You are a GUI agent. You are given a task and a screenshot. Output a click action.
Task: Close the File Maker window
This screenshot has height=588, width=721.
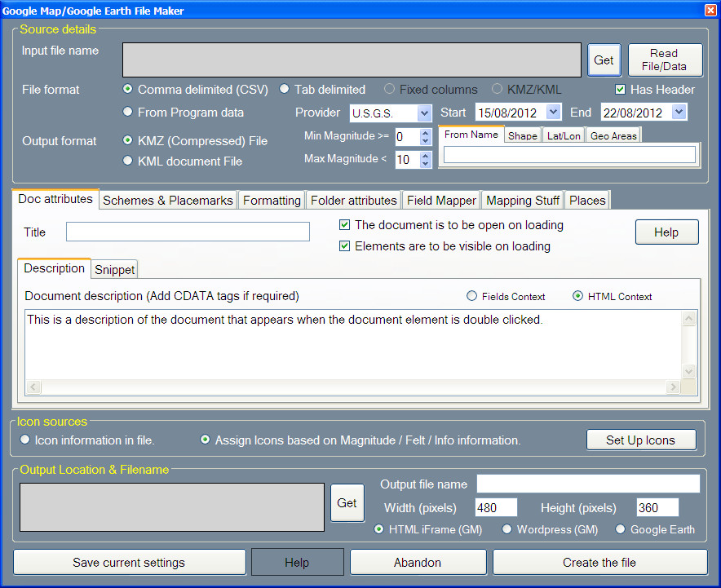coord(710,11)
